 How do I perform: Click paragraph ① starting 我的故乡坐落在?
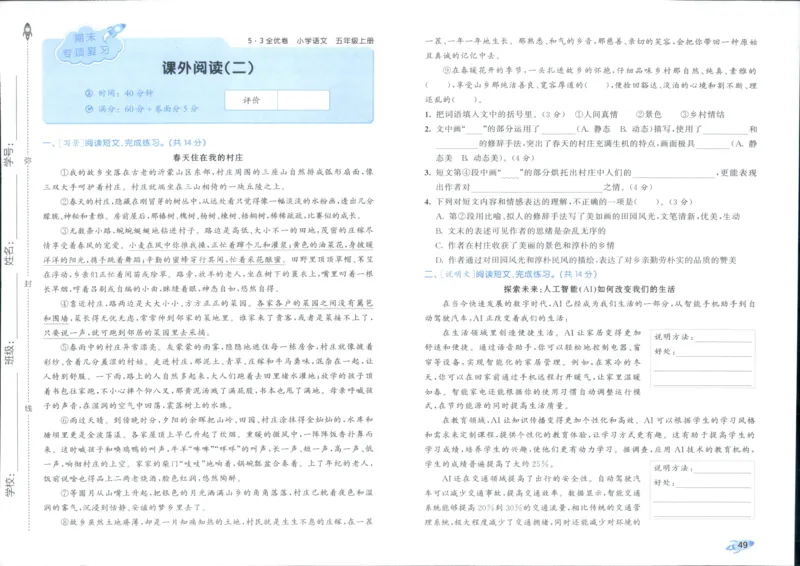tap(208, 179)
